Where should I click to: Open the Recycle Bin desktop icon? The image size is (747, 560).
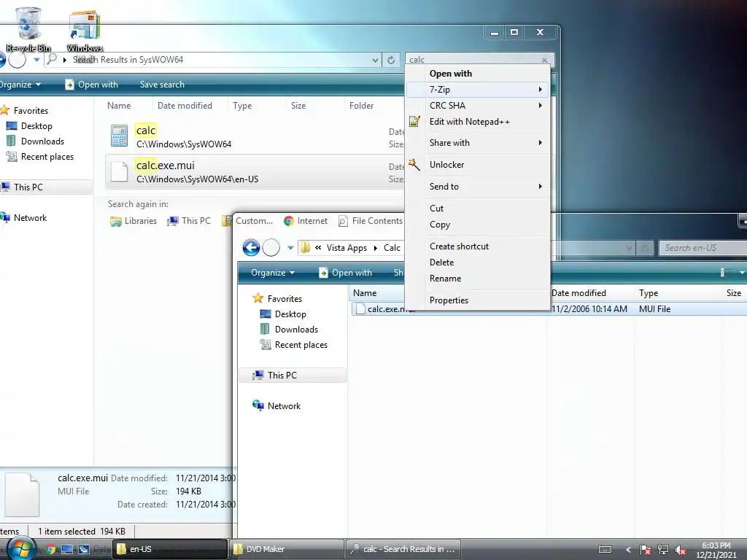[28, 29]
